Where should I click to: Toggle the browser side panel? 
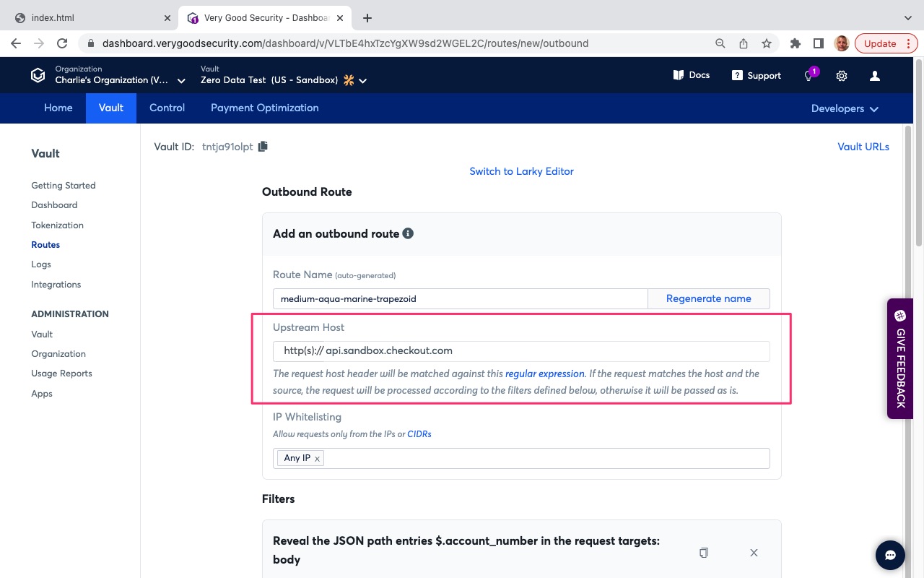(819, 43)
